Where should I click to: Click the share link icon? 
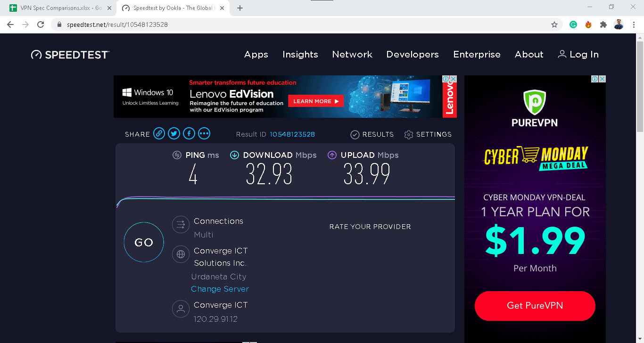coord(159,133)
